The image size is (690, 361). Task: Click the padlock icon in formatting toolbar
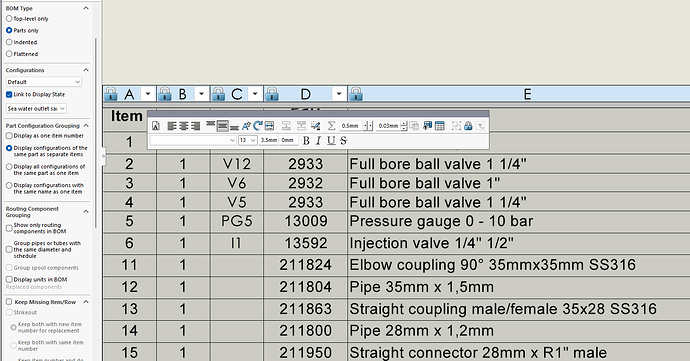click(468, 126)
